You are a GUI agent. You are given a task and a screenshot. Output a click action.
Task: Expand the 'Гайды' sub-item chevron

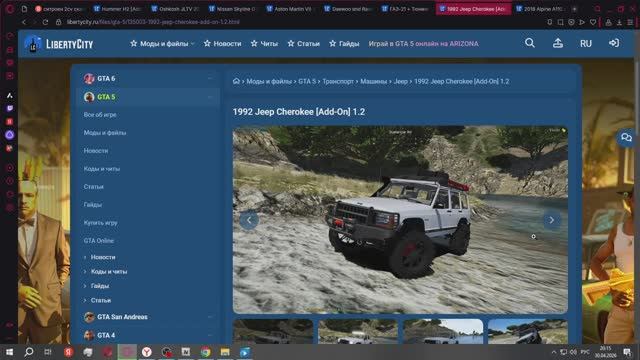[85, 286]
